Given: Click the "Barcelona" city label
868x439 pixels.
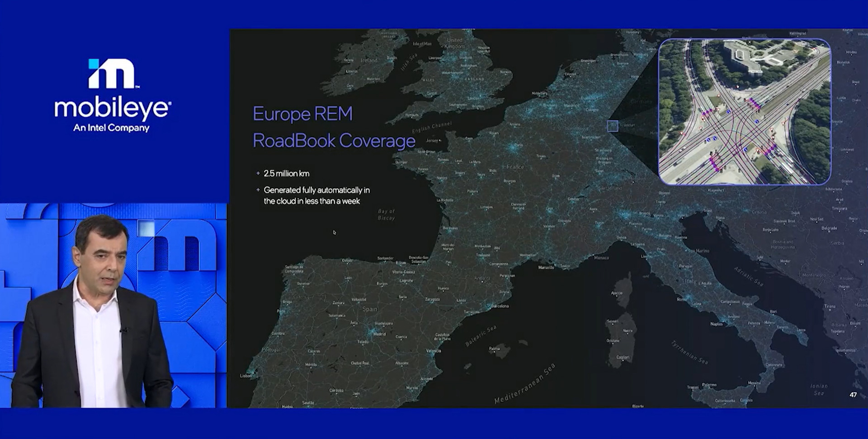Looking at the screenshot, I should 500,306.
